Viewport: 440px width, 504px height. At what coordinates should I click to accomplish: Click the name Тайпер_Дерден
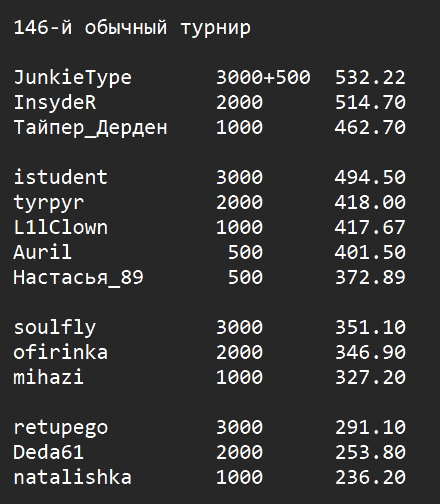90,128
